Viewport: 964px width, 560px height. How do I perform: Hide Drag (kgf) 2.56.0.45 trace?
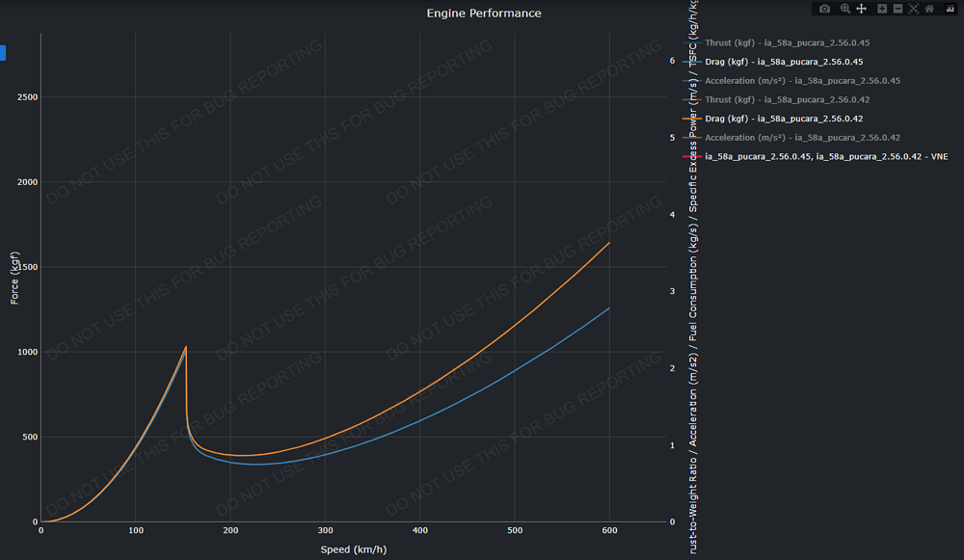click(x=784, y=62)
